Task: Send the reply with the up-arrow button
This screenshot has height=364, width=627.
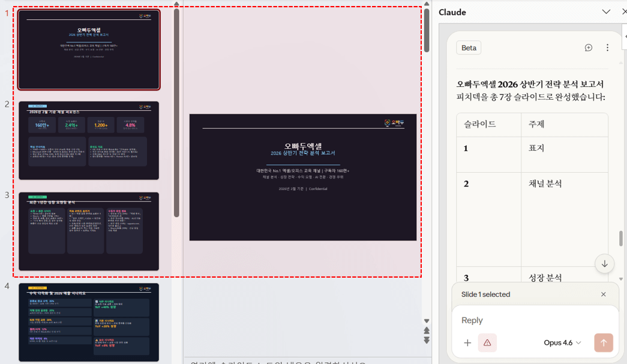Action: click(604, 342)
